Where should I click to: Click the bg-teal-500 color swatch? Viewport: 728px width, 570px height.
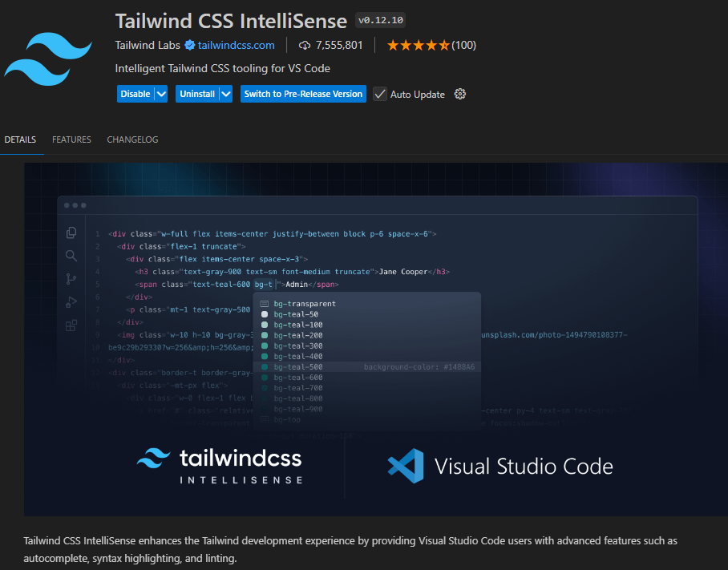tap(265, 366)
